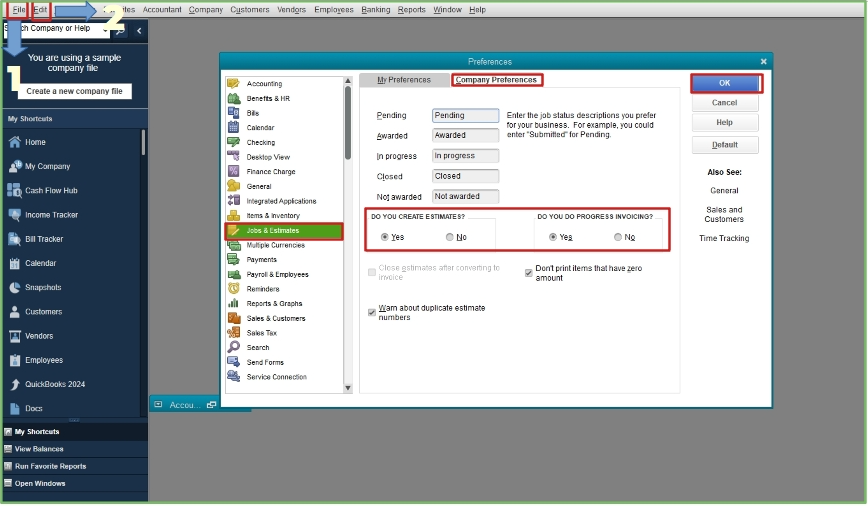868x506 pixels.
Task: Open the search scope dropdown arrow
Action: point(105,31)
